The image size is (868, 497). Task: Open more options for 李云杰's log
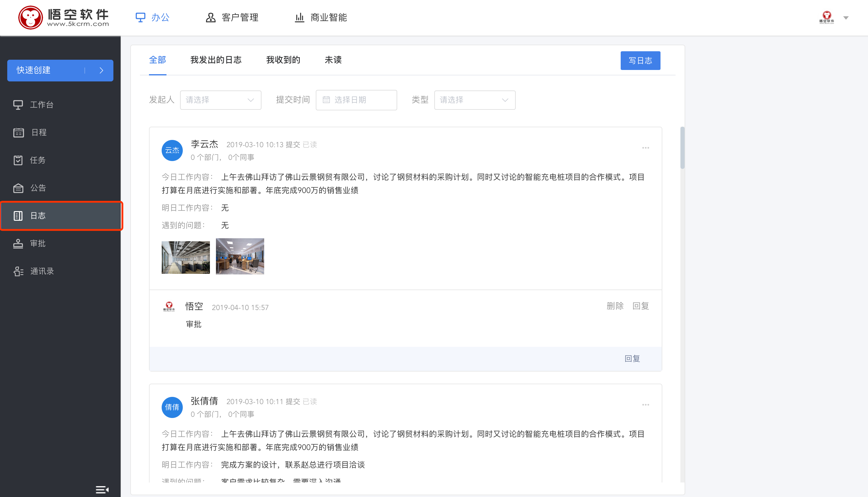[645, 148]
